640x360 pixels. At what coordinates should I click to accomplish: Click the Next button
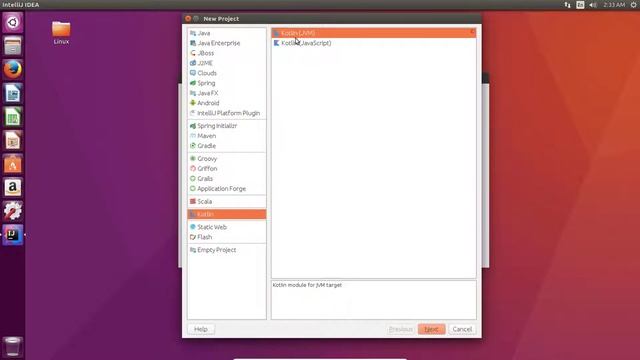(431, 329)
